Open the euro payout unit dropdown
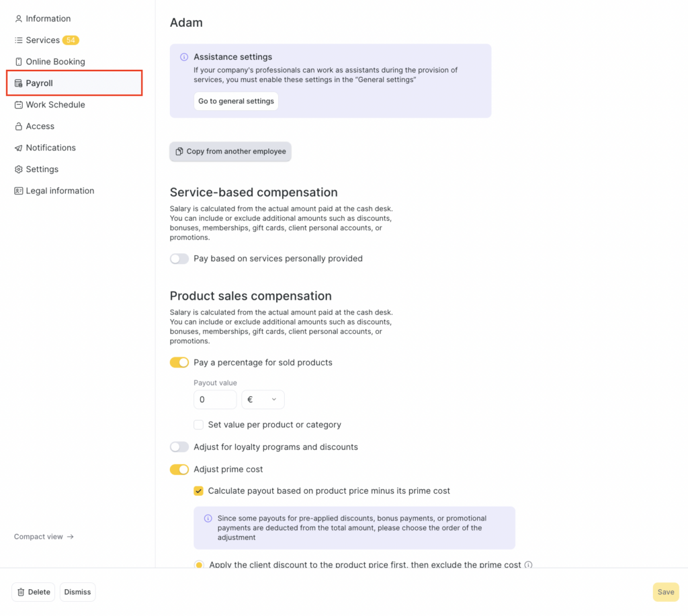This screenshot has width=688, height=616. click(263, 400)
